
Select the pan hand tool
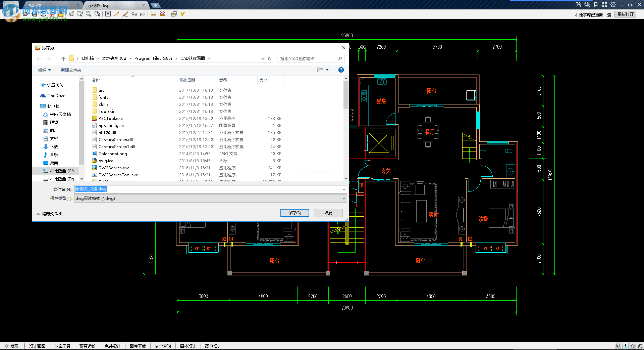point(71,14)
